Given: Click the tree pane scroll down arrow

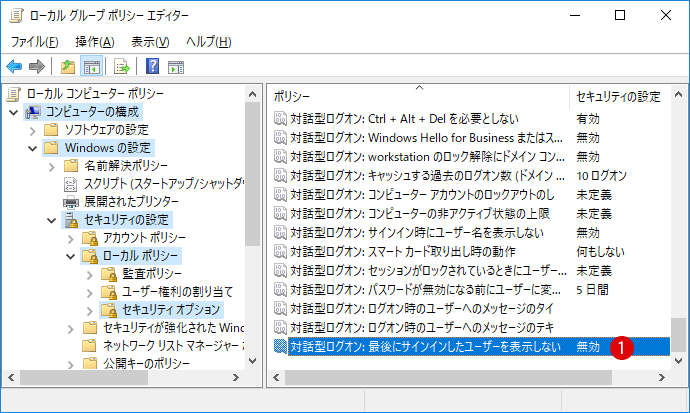Looking at the screenshot, I should point(253,361).
